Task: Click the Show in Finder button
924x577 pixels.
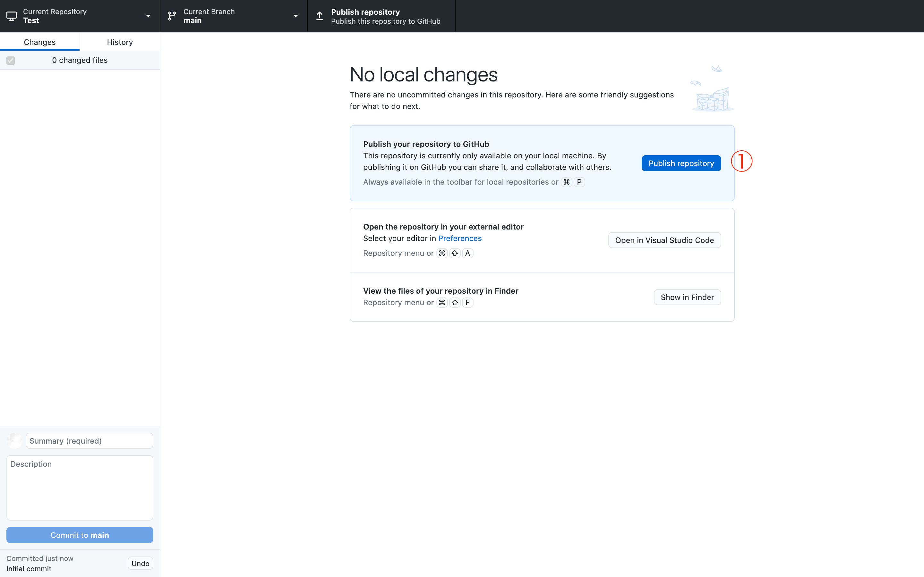Action: click(687, 297)
